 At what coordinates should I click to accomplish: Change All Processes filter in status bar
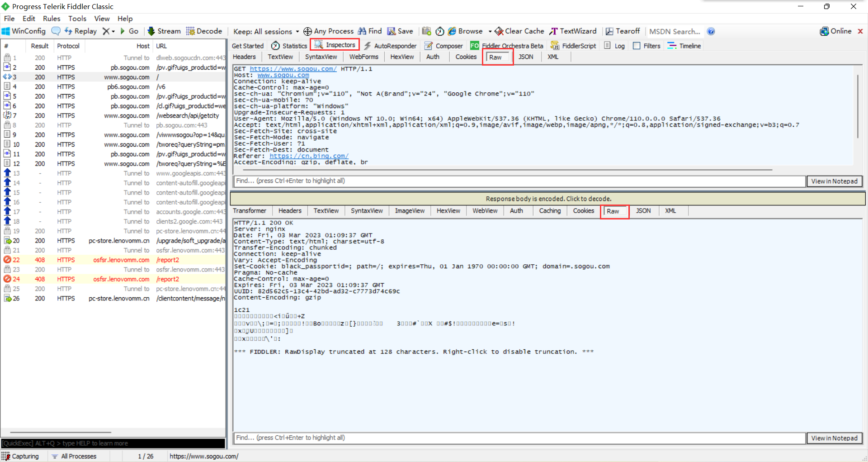74,456
